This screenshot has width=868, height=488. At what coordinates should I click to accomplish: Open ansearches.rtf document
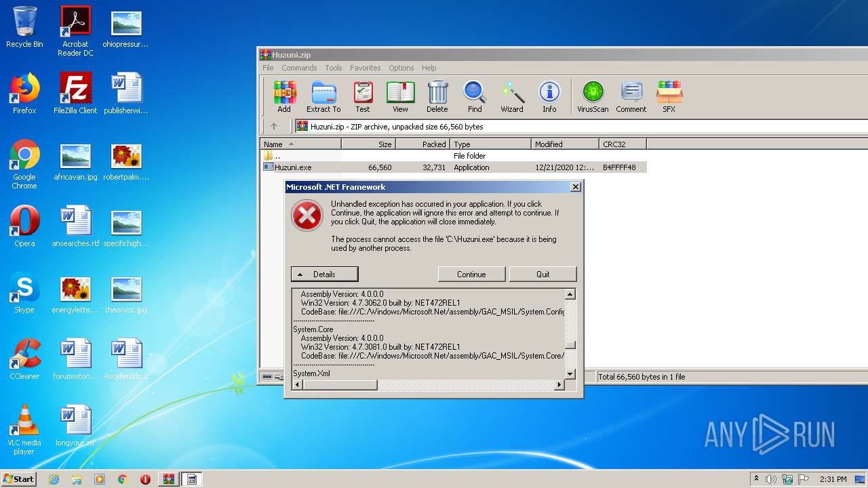[75, 226]
